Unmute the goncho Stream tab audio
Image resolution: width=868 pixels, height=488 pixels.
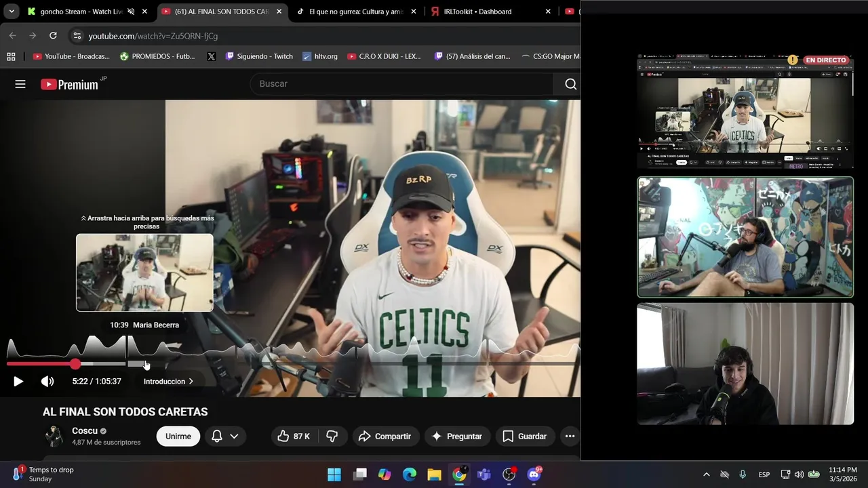tap(131, 12)
